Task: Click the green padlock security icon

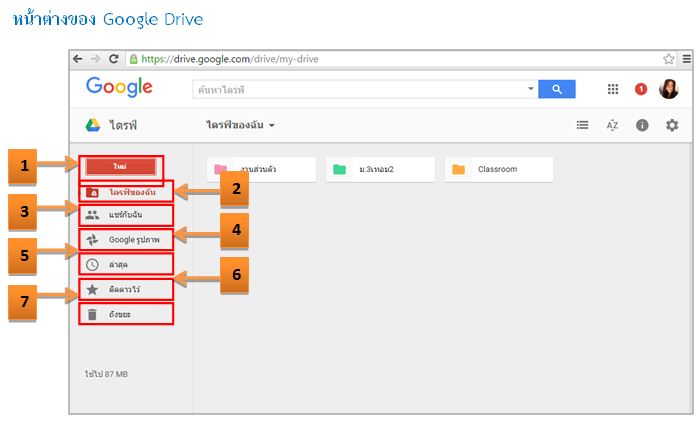Action: pyautogui.click(x=133, y=59)
